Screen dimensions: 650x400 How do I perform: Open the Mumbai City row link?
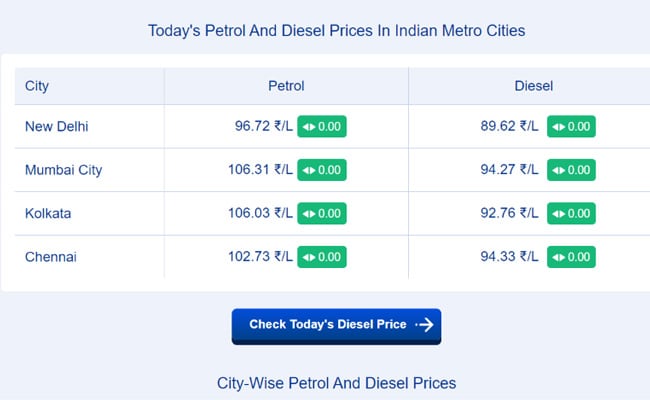coord(63,170)
